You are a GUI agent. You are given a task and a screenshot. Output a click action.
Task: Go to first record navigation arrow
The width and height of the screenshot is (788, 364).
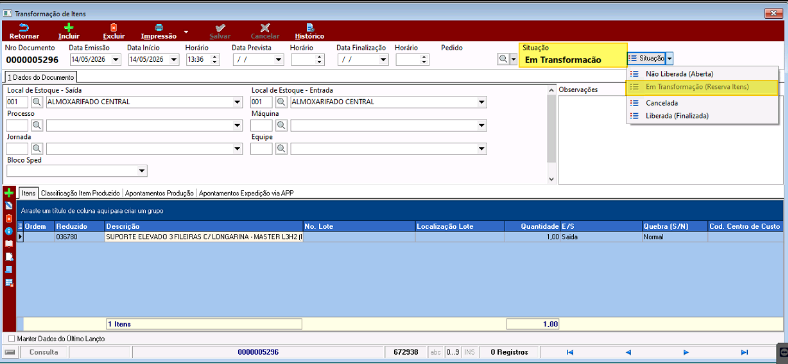tap(570, 352)
